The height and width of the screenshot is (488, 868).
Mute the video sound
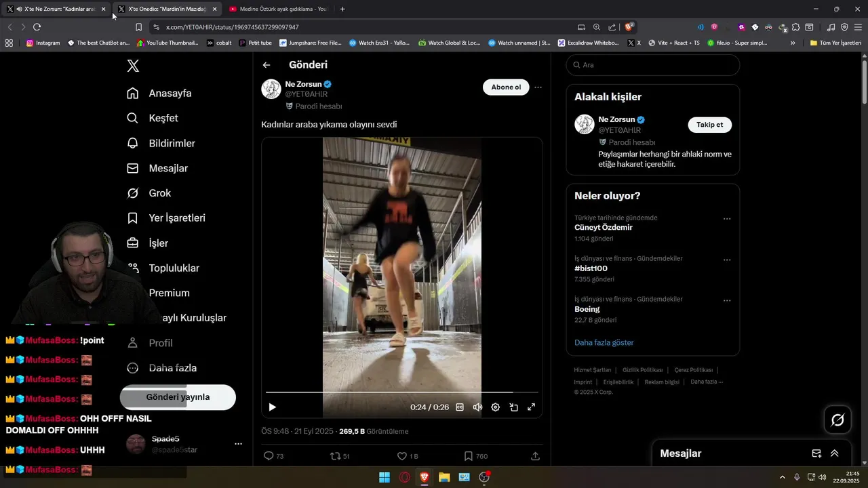tap(477, 407)
